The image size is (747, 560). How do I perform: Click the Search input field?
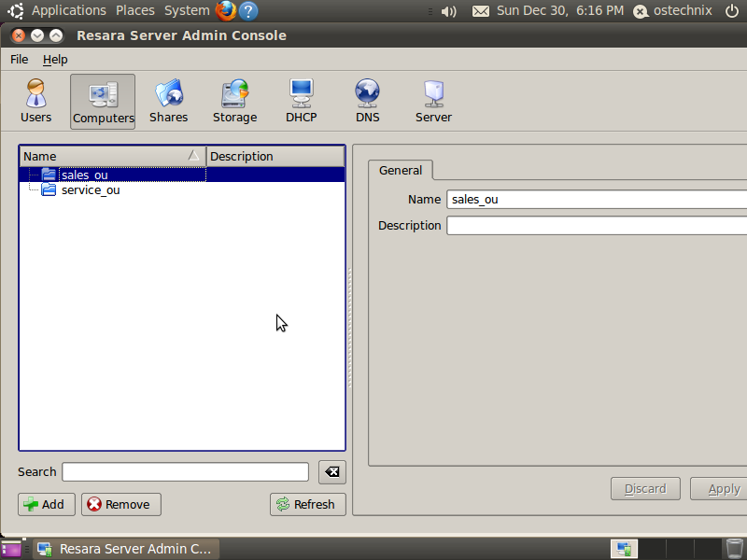pos(185,472)
